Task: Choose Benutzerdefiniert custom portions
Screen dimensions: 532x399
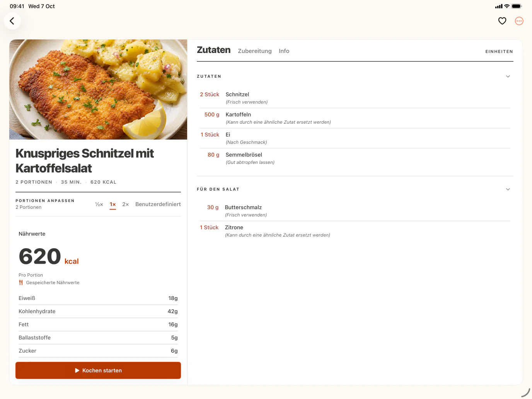Action: pyautogui.click(x=158, y=204)
